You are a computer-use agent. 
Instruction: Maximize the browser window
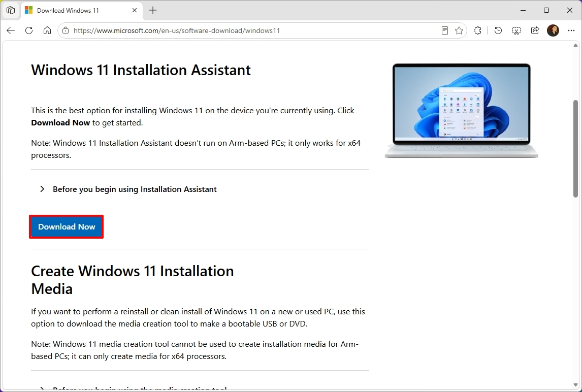click(x=546, y=10)
